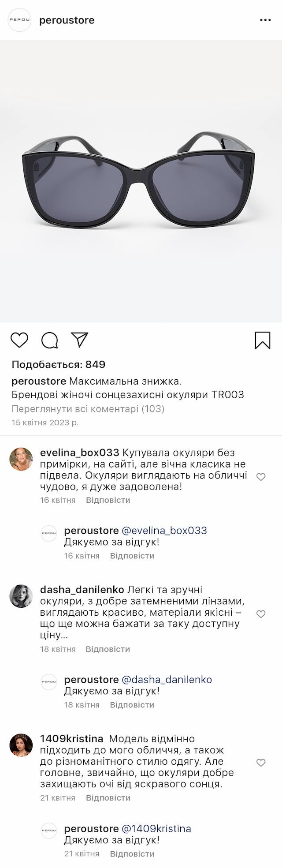Expand all 103 comments
The height and width of the screenshot is (868, 282).
click(88, 409)
